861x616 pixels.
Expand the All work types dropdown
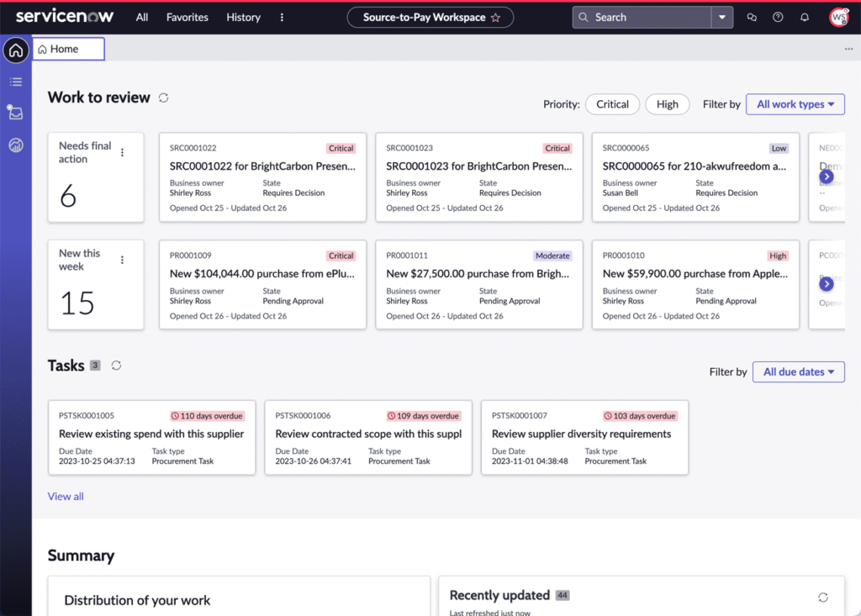click(x=795, y=104)
